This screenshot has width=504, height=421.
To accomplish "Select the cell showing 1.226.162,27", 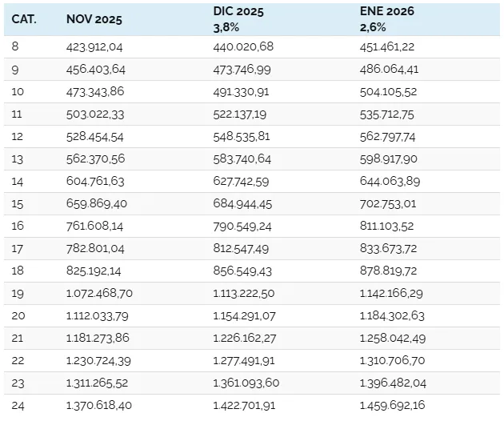I will tap(246, 338).
